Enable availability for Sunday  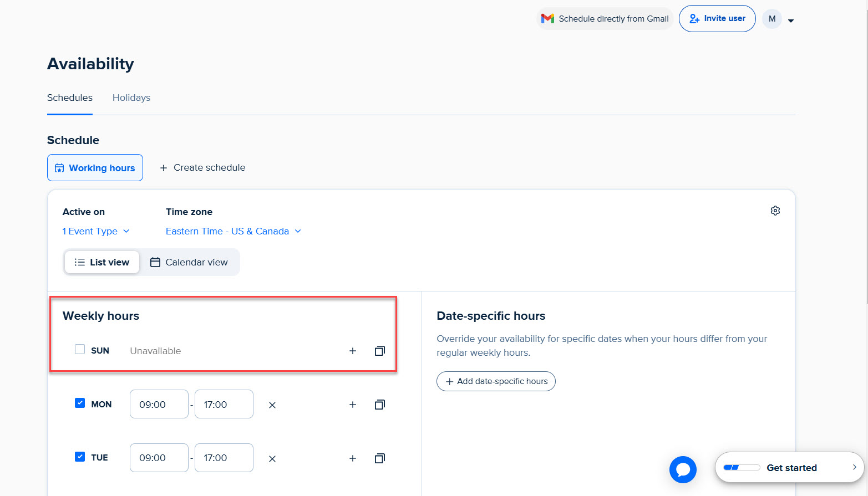coord(79,349)
